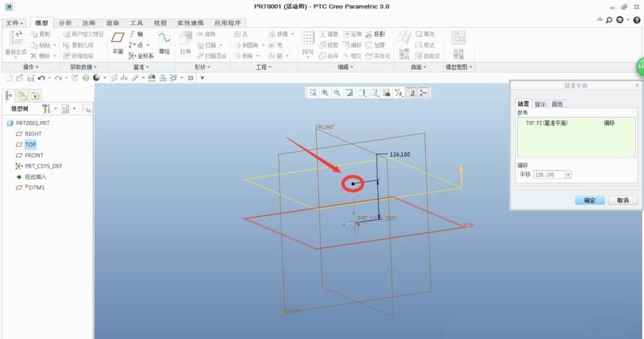The width and height of the screenshot is (644, 339).
Task: Select the 合并 merge tool
Action: [x=328, y=56]
